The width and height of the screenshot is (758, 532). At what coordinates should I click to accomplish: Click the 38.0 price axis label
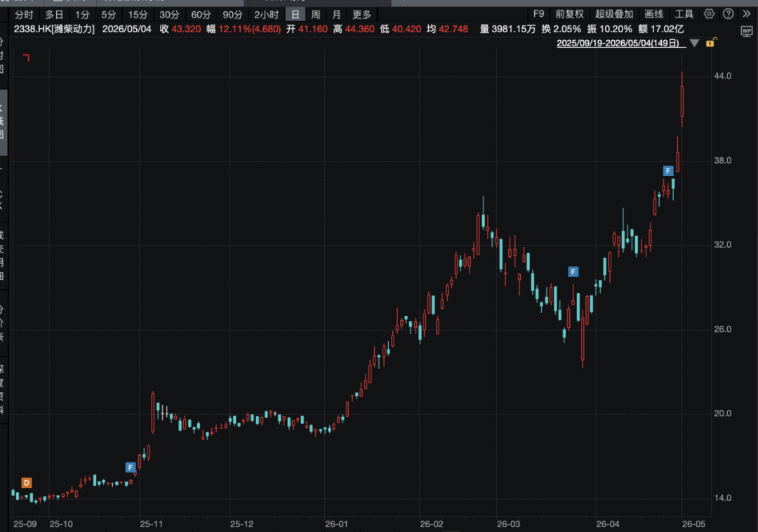point(722,161)
